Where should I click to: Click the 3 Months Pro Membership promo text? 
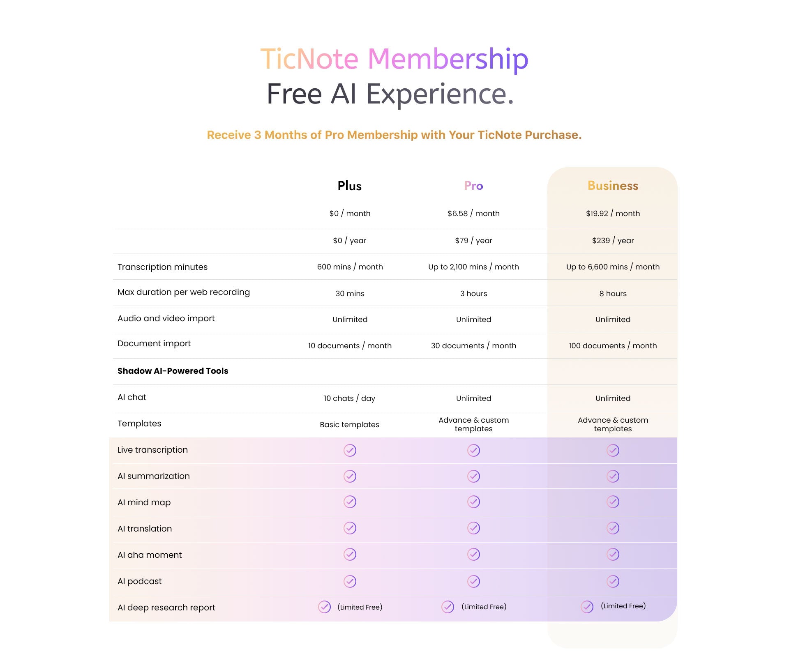pyautogui.click(x=394, y=135)
